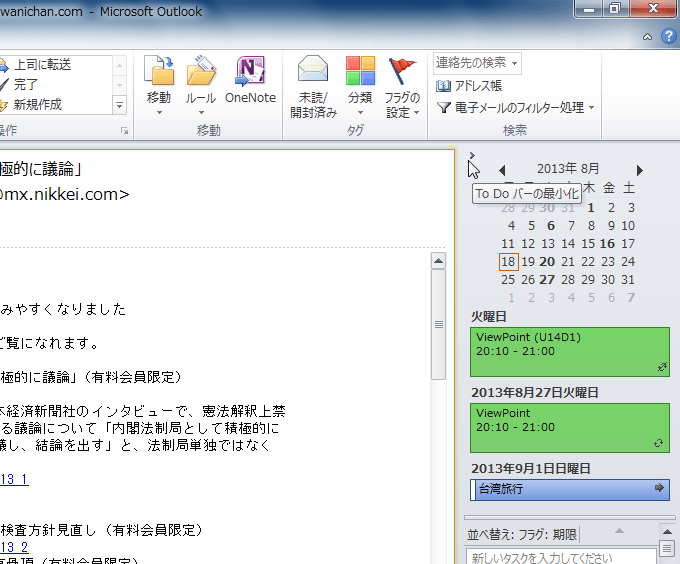Viewport: 680px width, 564px height.
Task: Open 電子メールのフィルター処理 filter
Action: (515, 108)
